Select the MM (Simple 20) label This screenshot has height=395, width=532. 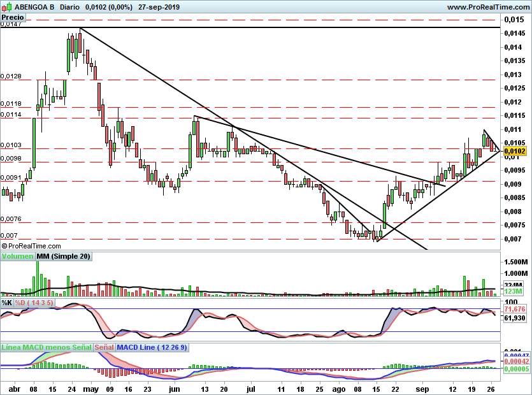point(64,256)
